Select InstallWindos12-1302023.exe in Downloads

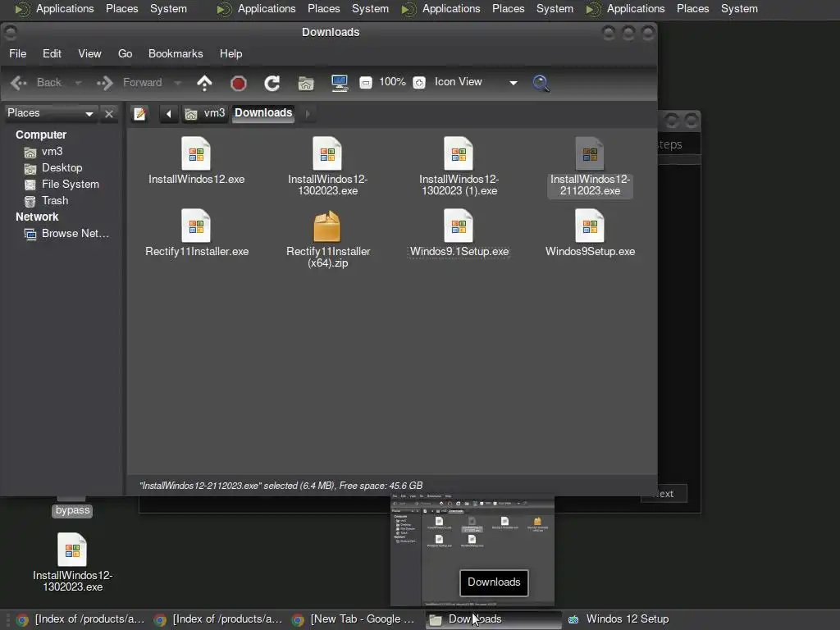(327, 167)
